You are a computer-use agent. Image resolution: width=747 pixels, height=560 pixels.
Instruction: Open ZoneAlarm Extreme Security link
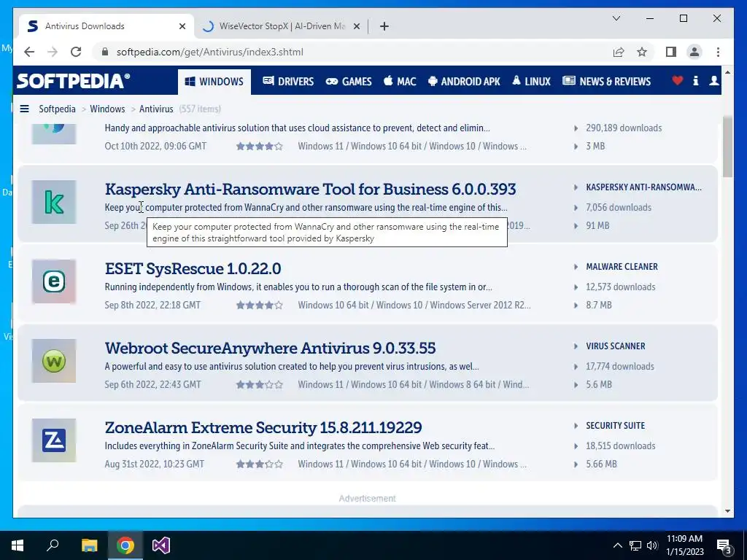click(263, 427)
